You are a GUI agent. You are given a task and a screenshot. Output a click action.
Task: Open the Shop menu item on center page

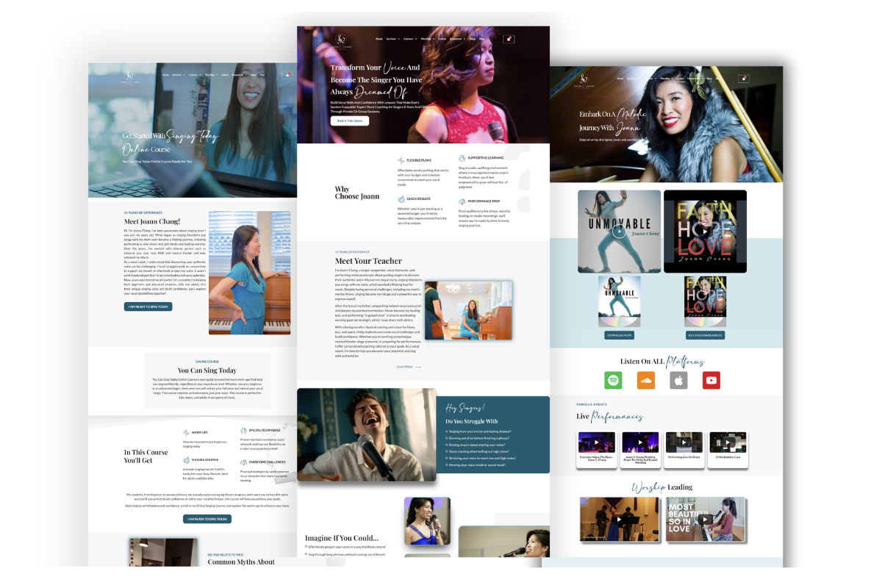(473, 39)
